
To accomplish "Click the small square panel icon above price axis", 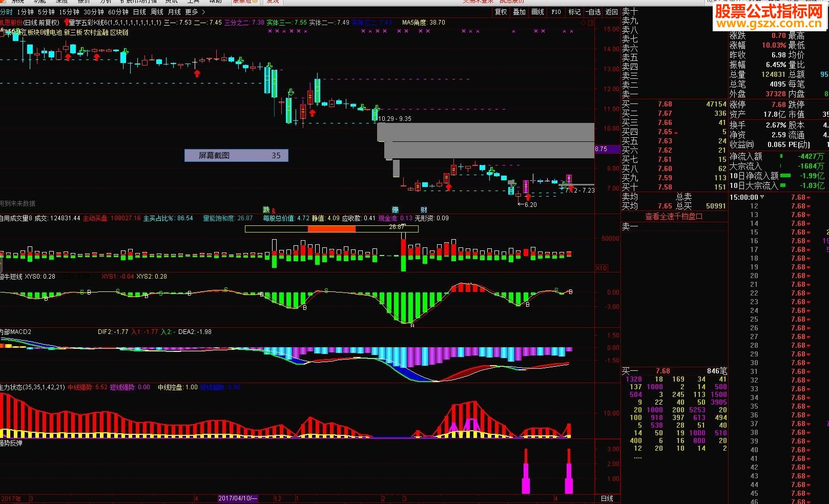I will click(590, 23).
